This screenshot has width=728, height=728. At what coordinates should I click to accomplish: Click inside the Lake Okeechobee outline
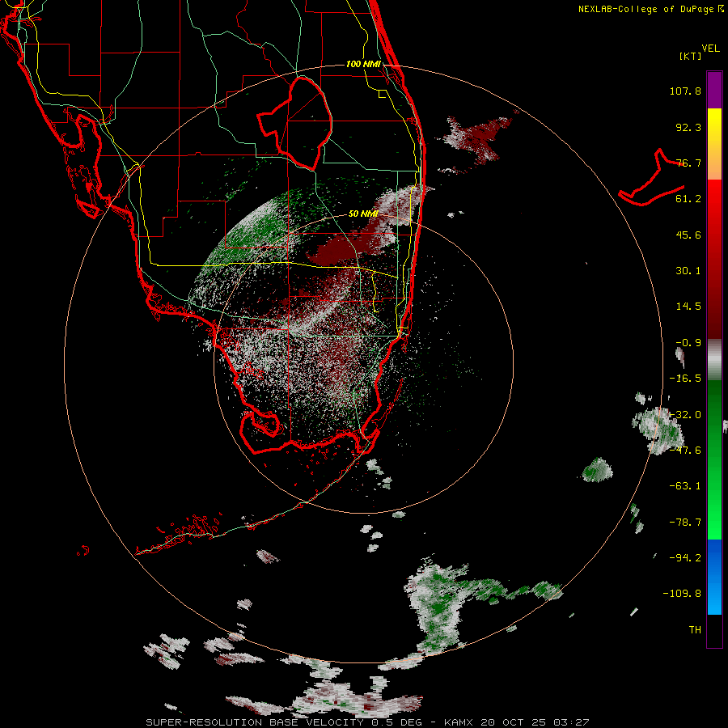pyautogui.click(x=304, y=123)
